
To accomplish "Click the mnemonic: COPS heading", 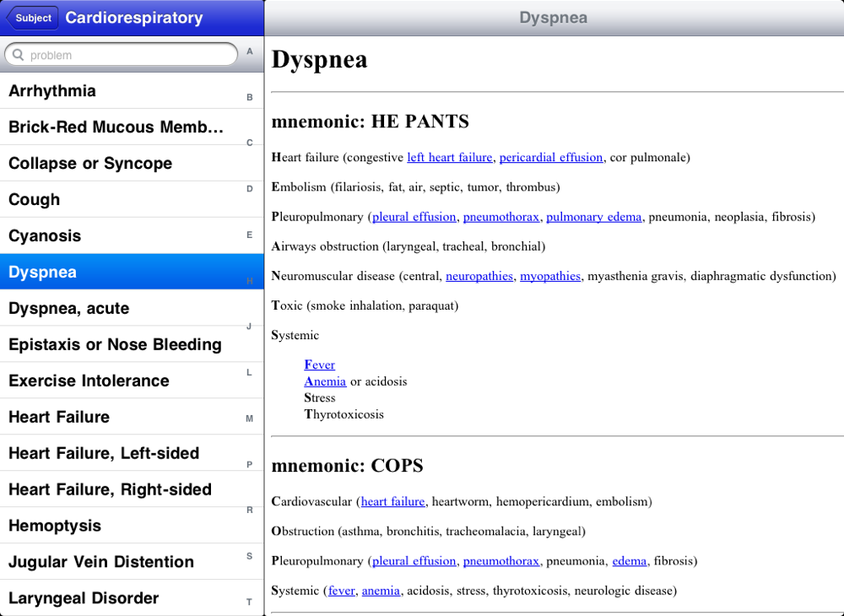I will pos(347,466).
